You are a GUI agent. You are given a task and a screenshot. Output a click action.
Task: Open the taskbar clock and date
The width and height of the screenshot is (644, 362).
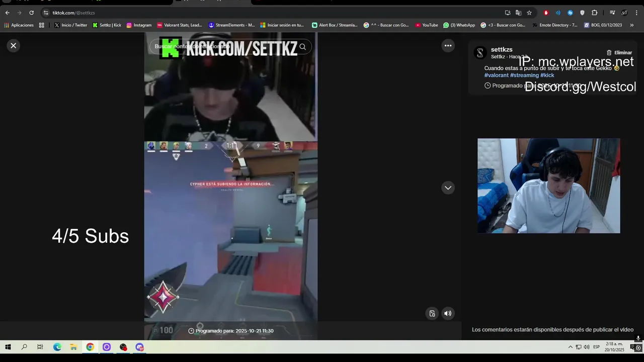tap(614, 347)
